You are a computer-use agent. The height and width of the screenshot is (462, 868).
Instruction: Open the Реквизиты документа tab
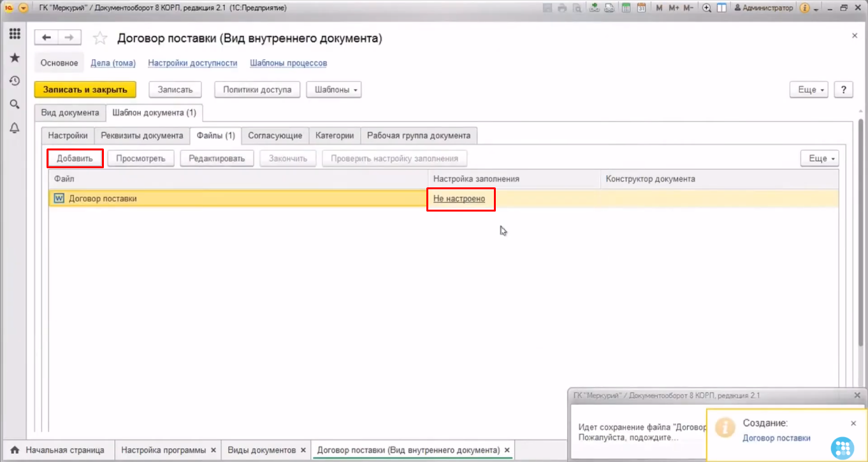click(142, 135)
